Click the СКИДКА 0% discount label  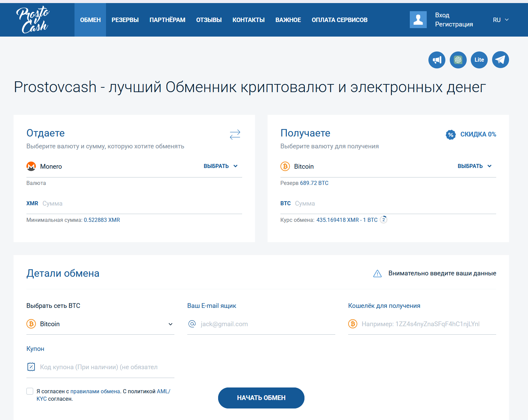(478, 134)
